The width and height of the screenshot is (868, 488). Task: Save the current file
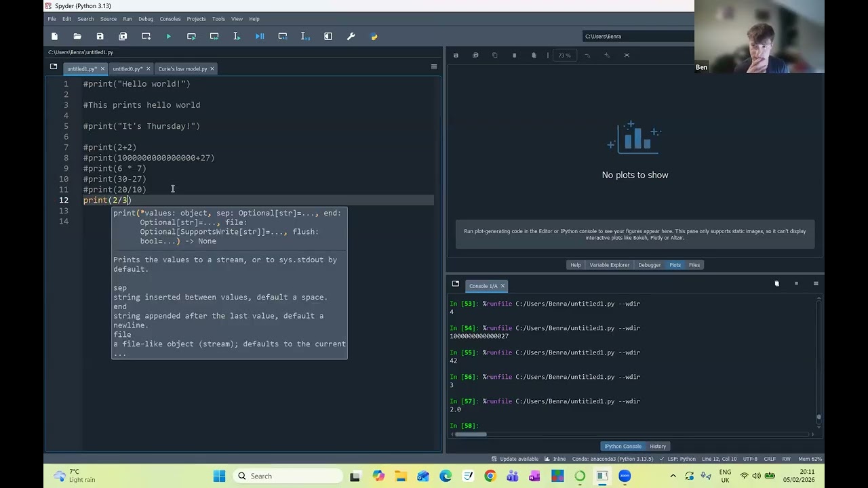(x=100, y=37)
